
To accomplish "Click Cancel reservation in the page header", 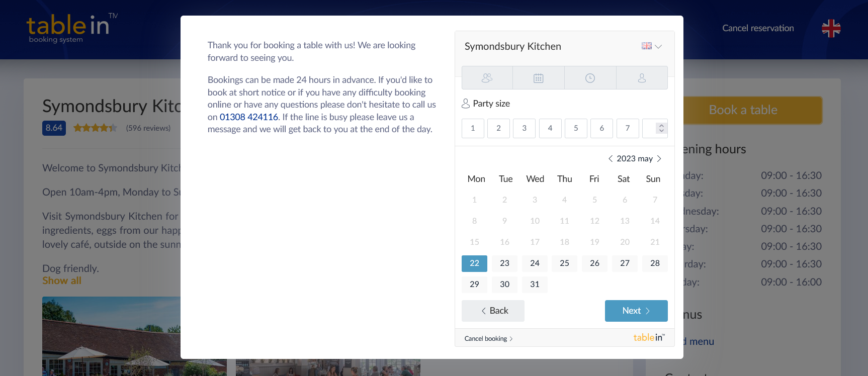I will point(758,28).
